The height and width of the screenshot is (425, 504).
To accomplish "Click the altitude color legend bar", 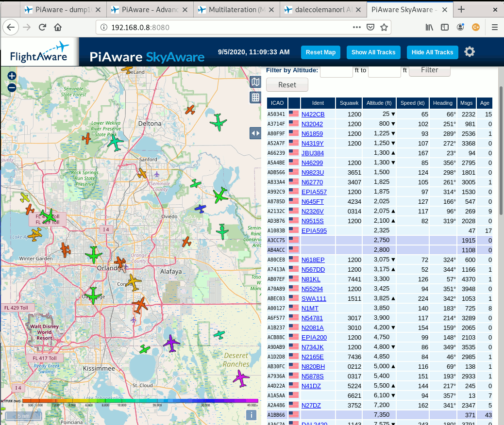I will (x=140, y=401).
